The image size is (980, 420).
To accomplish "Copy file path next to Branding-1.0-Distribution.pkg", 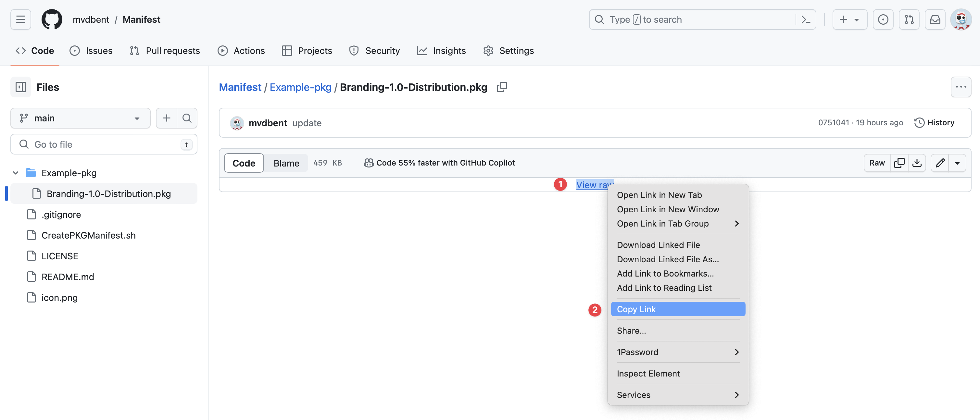I will [x=502, y=87].
